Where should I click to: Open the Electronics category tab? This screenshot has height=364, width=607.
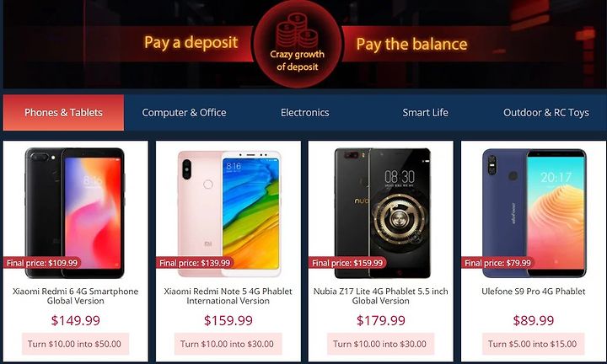pyautogui.click(x=304, y=113)
